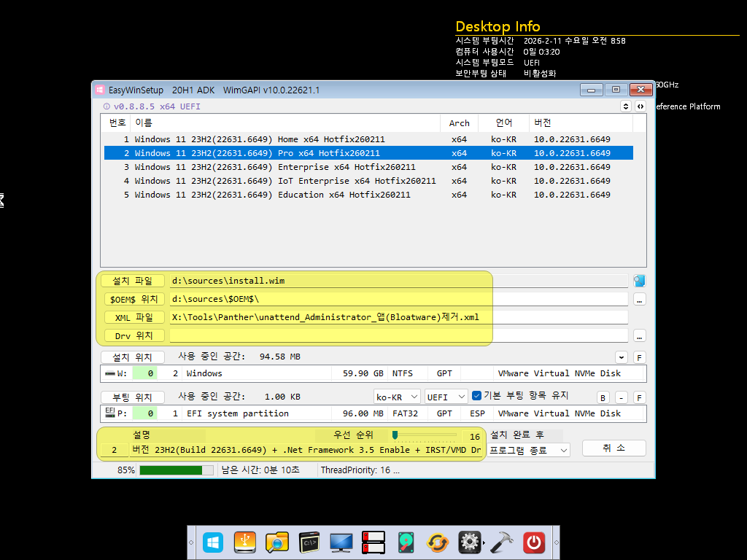This screenshot has width=747, height=560.
Task: Open the gear settings icon in the dock
Action: pos(469,542)
